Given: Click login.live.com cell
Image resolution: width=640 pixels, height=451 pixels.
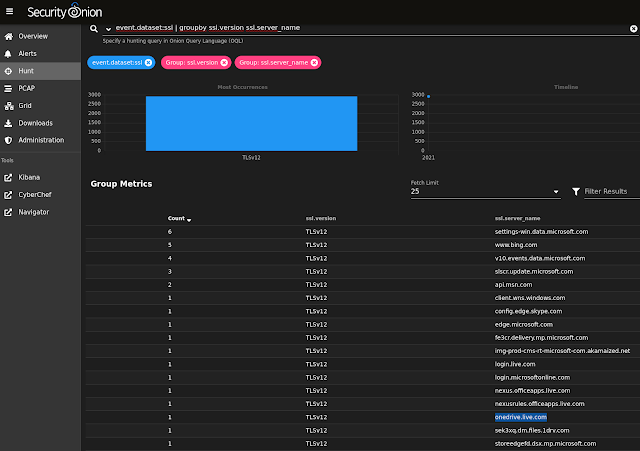Looking at the screenshot, I should (515, 364).
